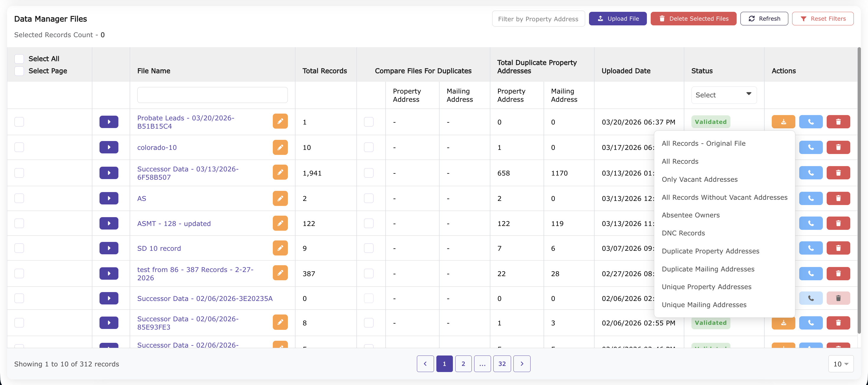Edit the Probate Leads file name

[280, 121]
